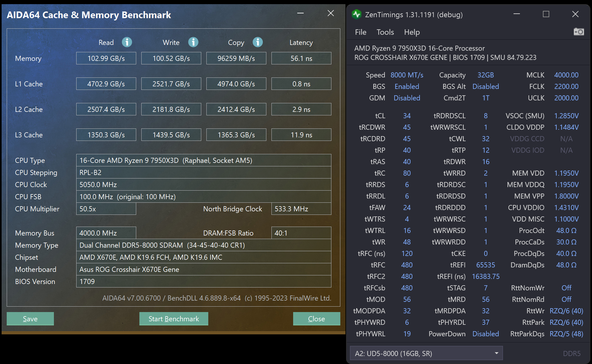Click Start Benchmark button
This screenshot has height=364, width=592.
pos(174,319)
